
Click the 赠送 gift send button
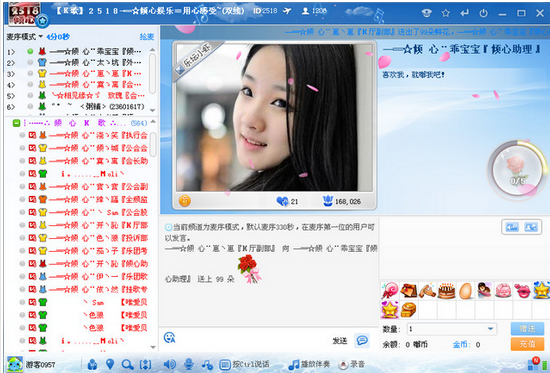[527, 329]
